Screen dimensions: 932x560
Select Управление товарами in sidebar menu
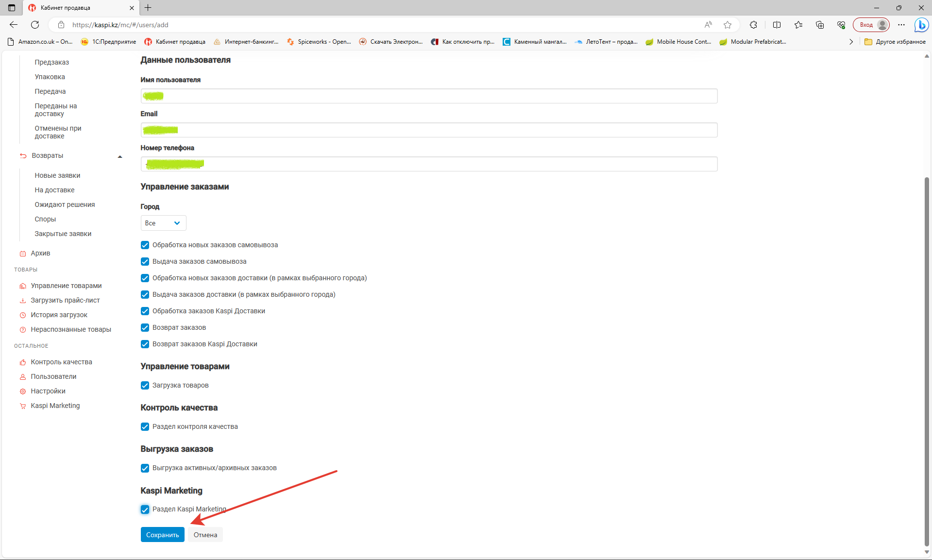66,286
